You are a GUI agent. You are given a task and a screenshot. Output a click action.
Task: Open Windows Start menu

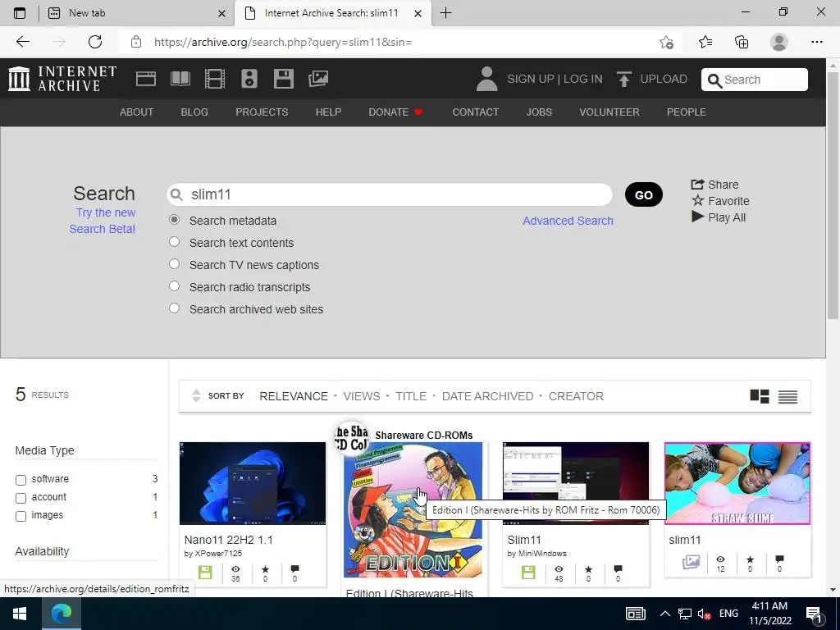coord(21,614)
